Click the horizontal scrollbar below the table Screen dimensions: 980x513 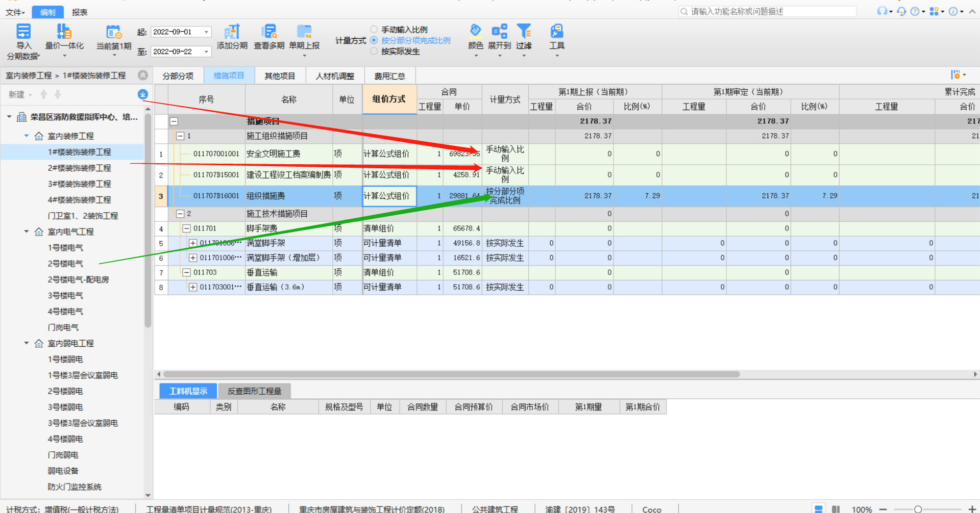451,374
